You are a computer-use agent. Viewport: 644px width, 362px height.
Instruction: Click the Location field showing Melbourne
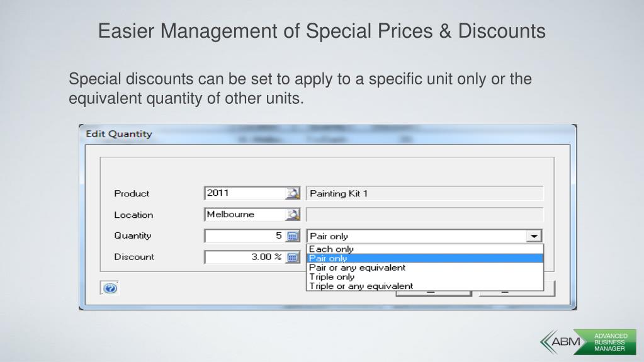245,215
